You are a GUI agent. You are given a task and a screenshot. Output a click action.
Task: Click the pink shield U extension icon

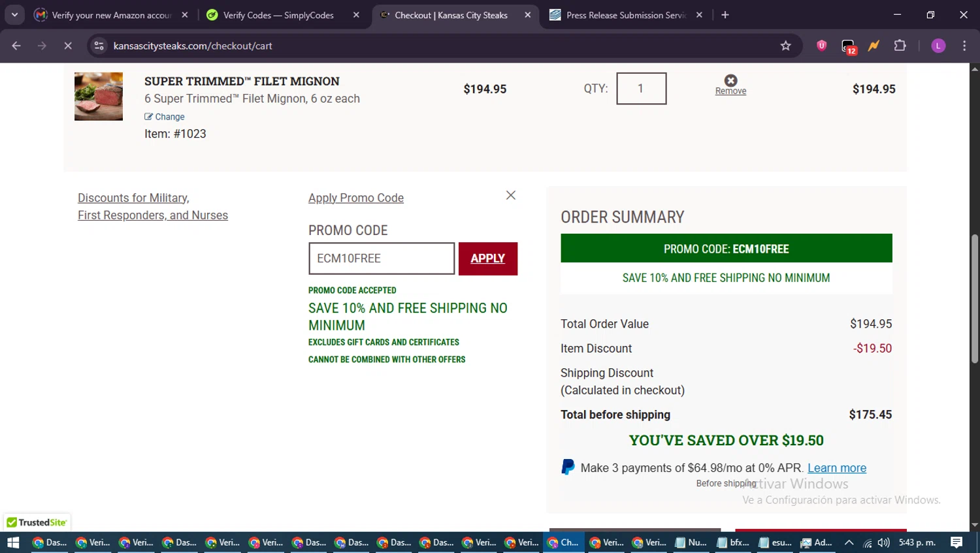pos(821,46)
